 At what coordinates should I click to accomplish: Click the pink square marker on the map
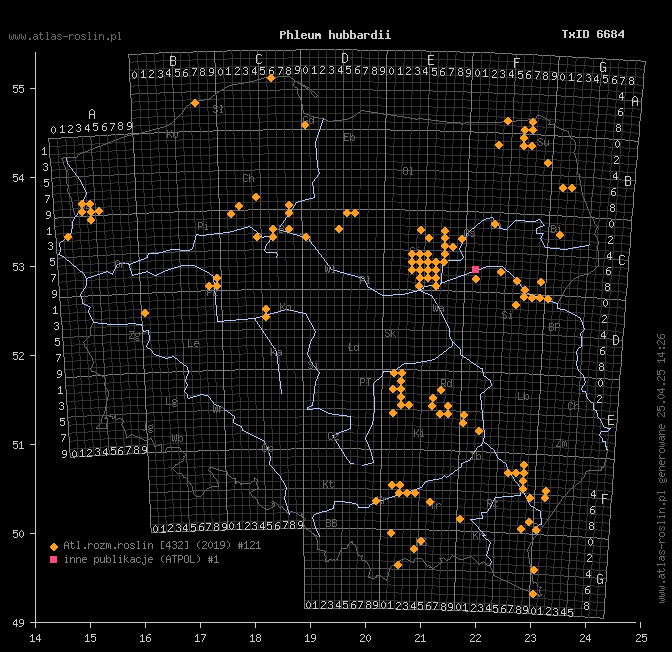point(475,270)
